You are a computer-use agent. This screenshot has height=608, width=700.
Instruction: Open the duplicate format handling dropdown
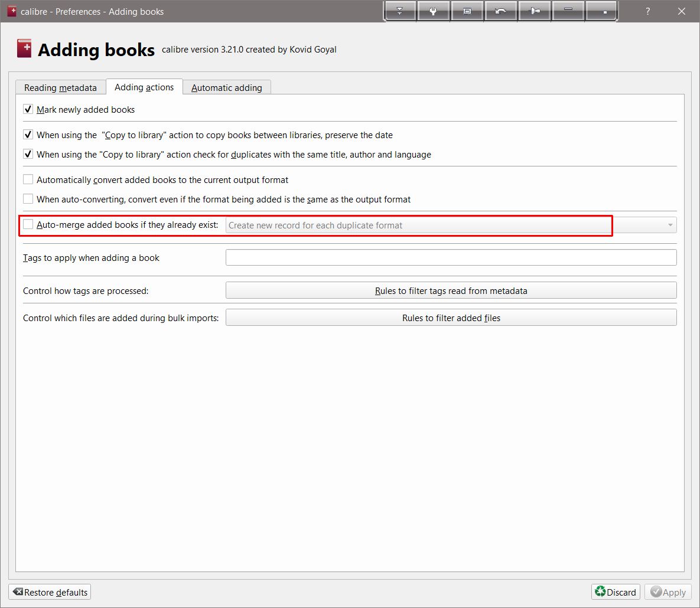pos(451,225)
